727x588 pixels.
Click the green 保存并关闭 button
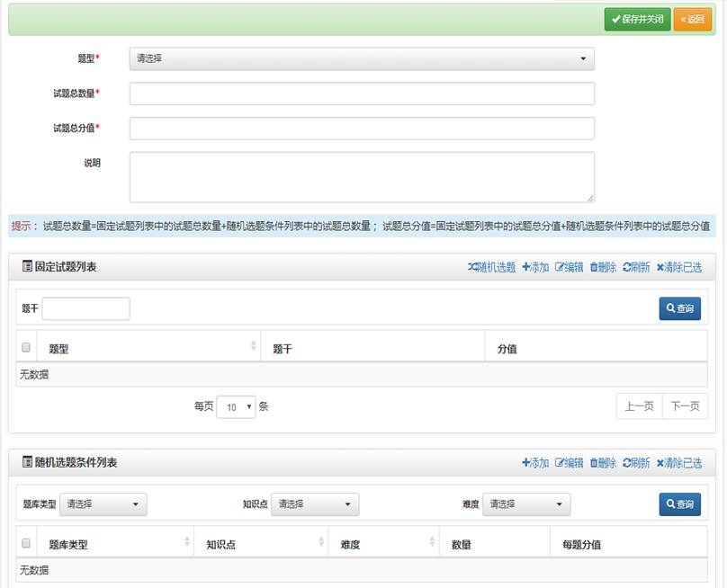click(637, 19)
